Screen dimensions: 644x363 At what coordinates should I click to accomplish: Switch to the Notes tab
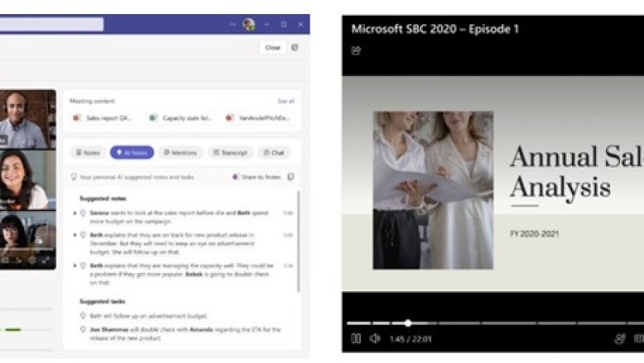click(x=88, y=153)
